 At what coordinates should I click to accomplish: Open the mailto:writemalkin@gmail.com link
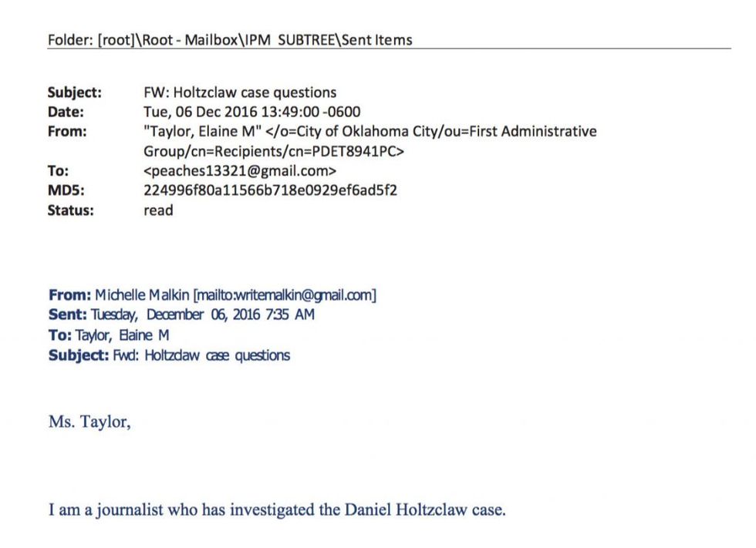click(x=286, y=295)
